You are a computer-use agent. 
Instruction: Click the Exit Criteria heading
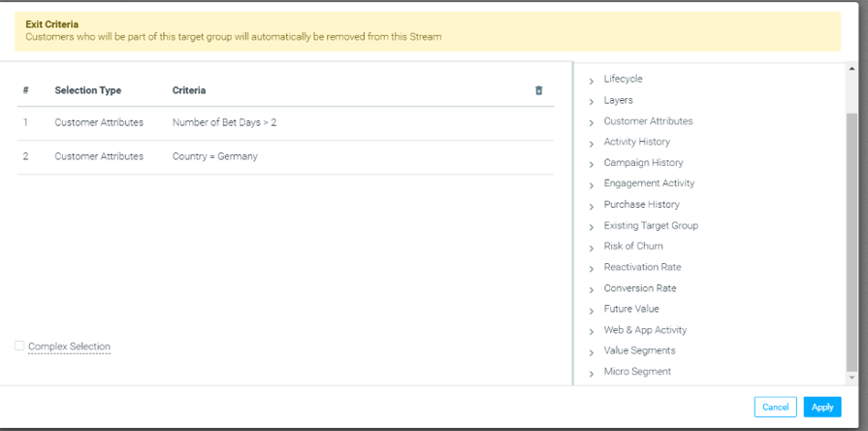pyautogui.click(x=52, y=24)
